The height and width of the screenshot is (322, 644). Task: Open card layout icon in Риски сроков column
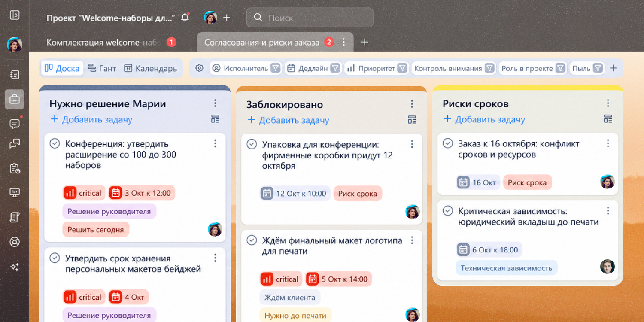[608, 119]
